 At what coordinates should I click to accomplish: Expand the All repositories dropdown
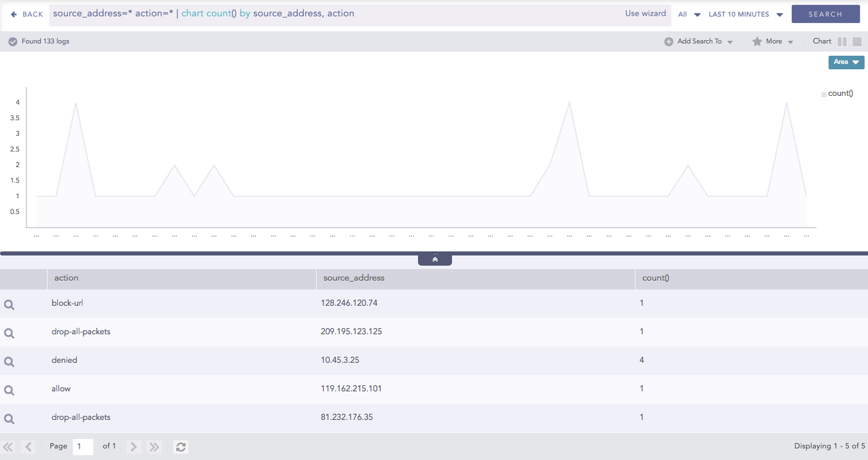[x=689, y=14]
